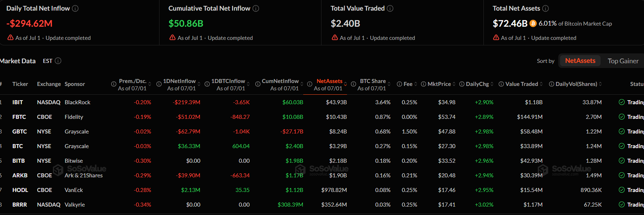
Task: Click info icon next to Total Net Assets
Action: coord(545,8)
